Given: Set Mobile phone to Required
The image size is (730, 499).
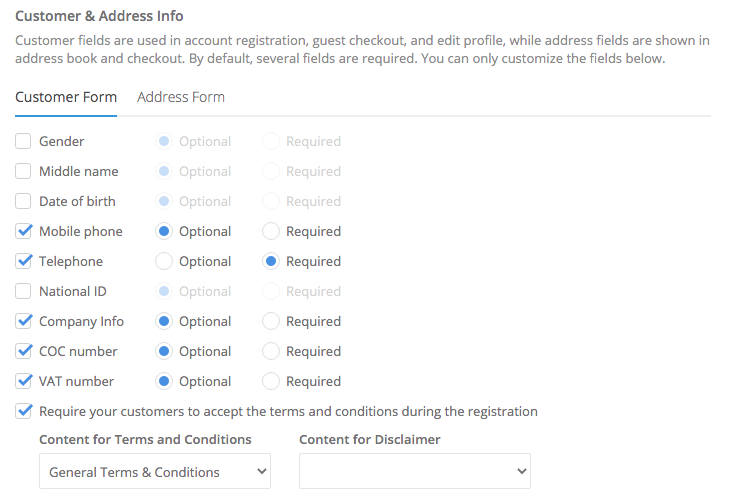Looking at the screenshot, I should pyautogui.click(x=270, y=232).
